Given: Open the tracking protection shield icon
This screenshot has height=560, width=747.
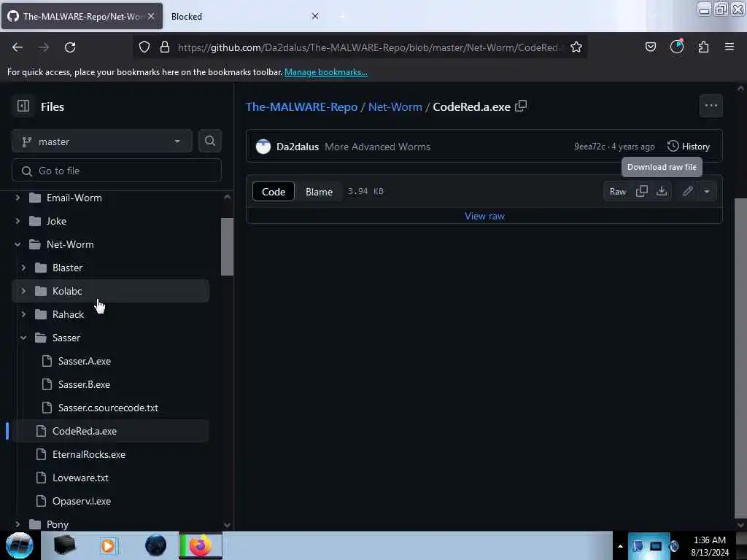Looking at the screenshot, I should tap(144, 47).
